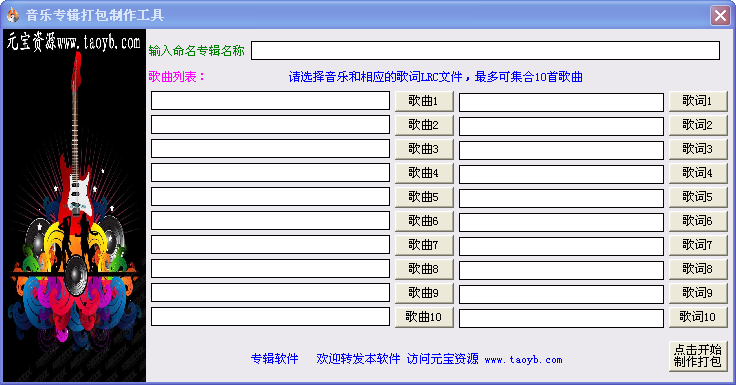Click the song field beside 歌曲6
The width and height of the screenshot is (736, 385).
coord(270,220)
